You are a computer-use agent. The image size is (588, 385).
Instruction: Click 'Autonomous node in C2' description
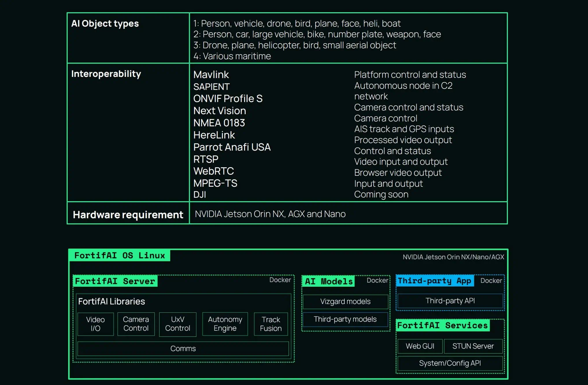(x=403, y=86)
